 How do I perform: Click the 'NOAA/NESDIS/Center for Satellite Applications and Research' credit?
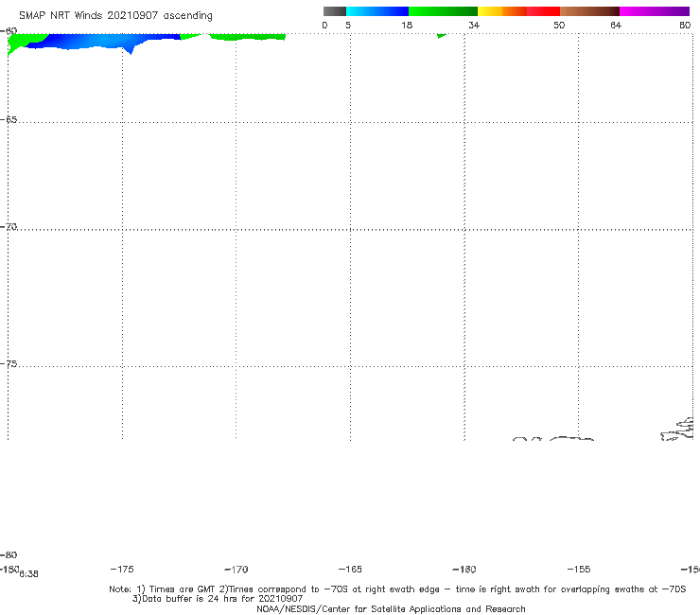[391, 609]
